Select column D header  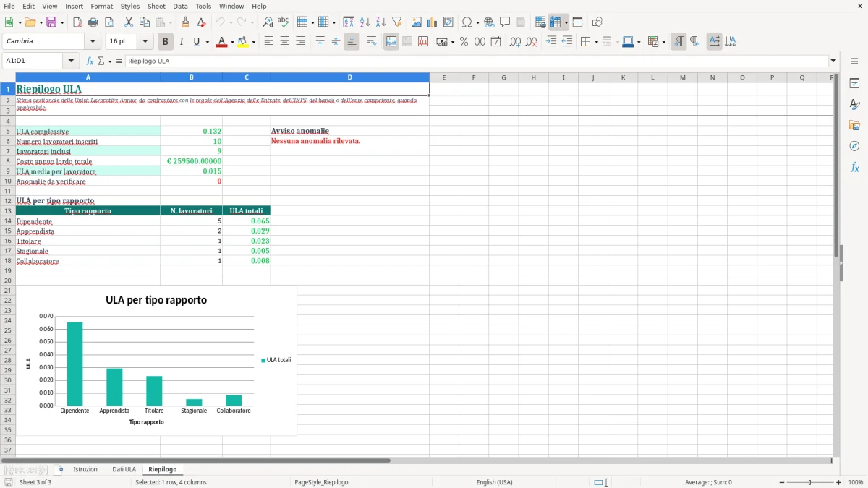[x=349, y=77]
